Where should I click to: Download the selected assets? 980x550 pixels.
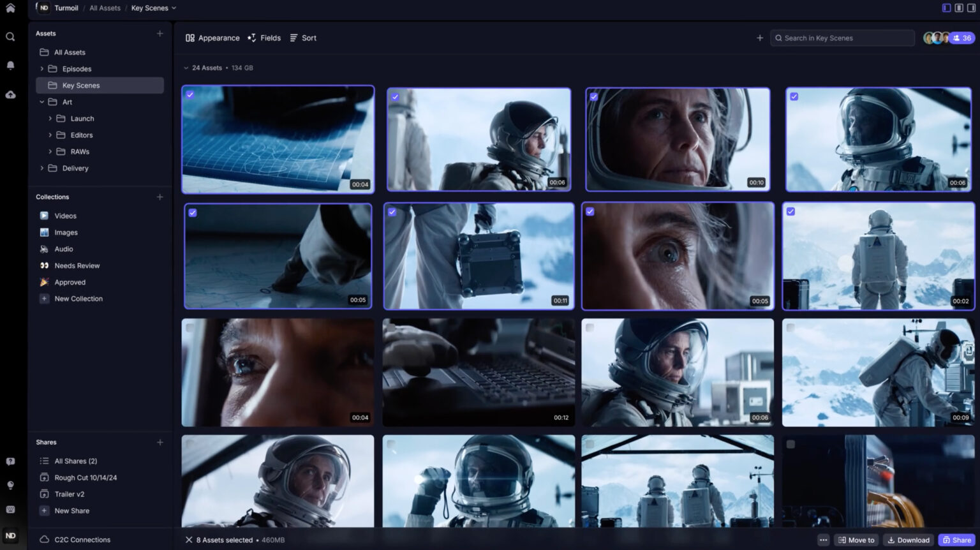point(908,539)
